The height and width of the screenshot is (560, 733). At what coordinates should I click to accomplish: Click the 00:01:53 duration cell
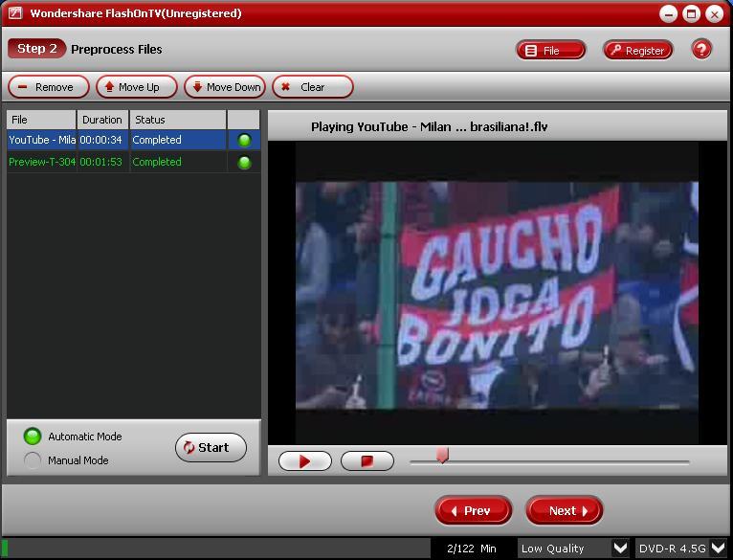click(101, 162)
